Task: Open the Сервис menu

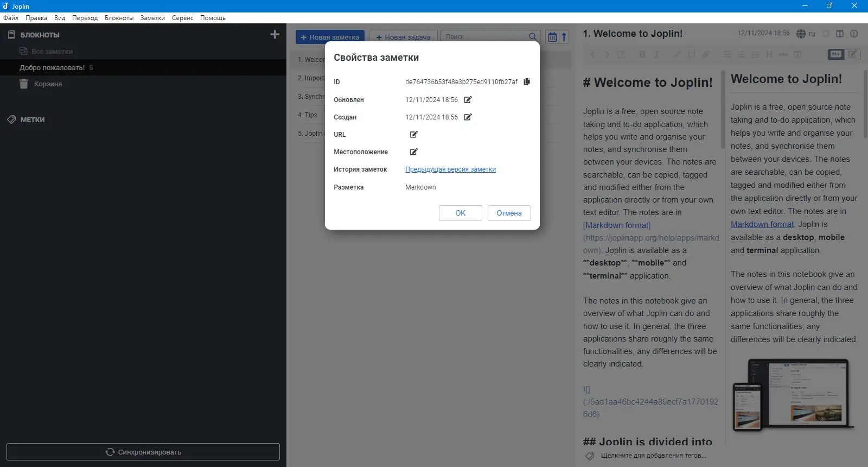Action: click(183, 18)
